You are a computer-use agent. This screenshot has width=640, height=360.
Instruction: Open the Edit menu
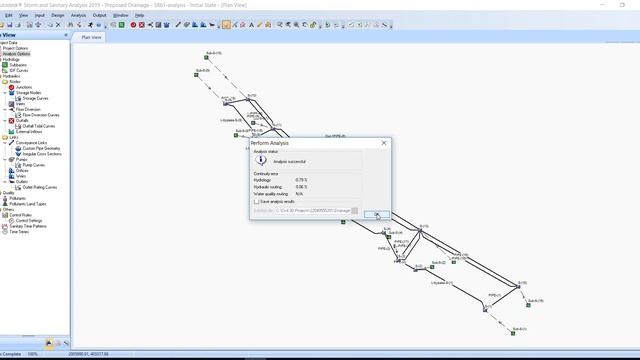(x=9, y=15)
